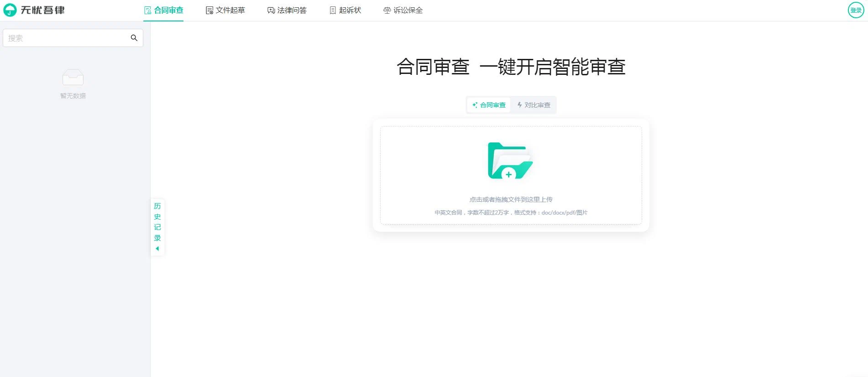Image resolution: width=868 pixels, height=377 pixels.
Task: Select the 合同审查 mode toggle with sparkle icon
Action: [489, 105]
